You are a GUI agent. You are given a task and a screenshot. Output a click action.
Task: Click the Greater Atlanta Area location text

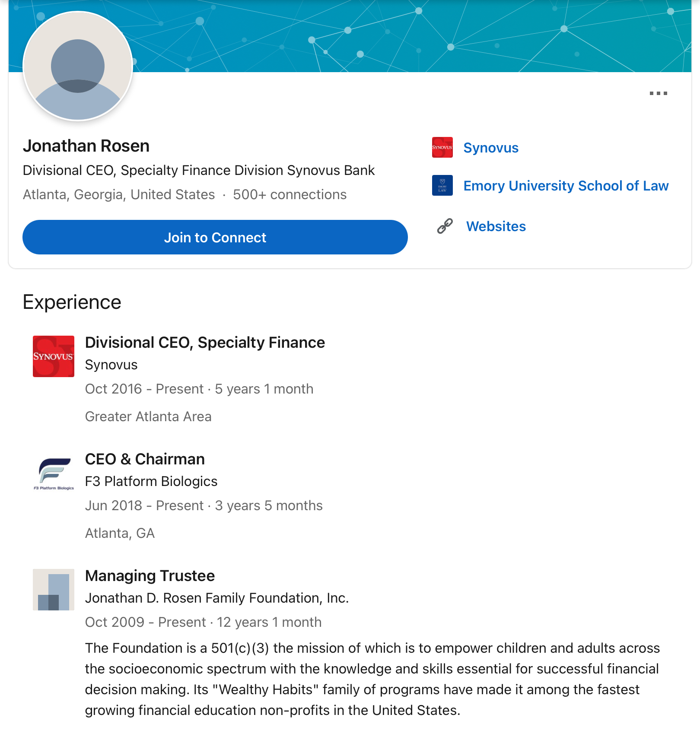pos(148,417)
